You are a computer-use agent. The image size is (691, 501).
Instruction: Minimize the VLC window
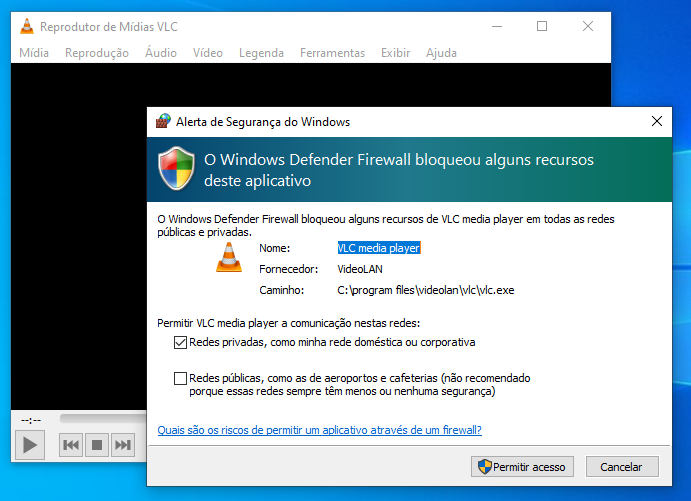point(497,26)
